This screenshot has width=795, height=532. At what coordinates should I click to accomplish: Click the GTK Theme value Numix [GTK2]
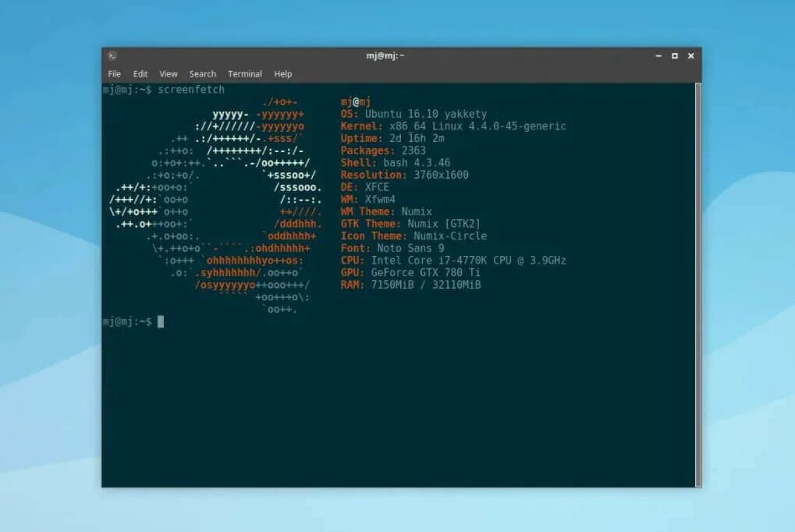(x=444, y=224)
